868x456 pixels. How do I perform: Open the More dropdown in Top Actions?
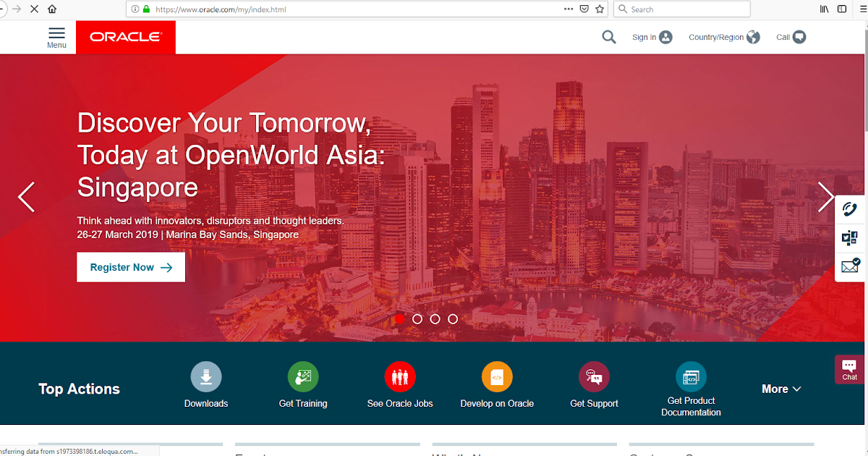pyautogui.click(x=781, y=389)
